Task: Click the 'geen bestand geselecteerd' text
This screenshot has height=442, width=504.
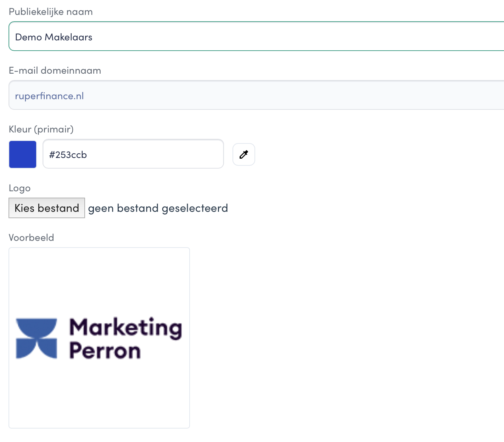Action: 158,208
